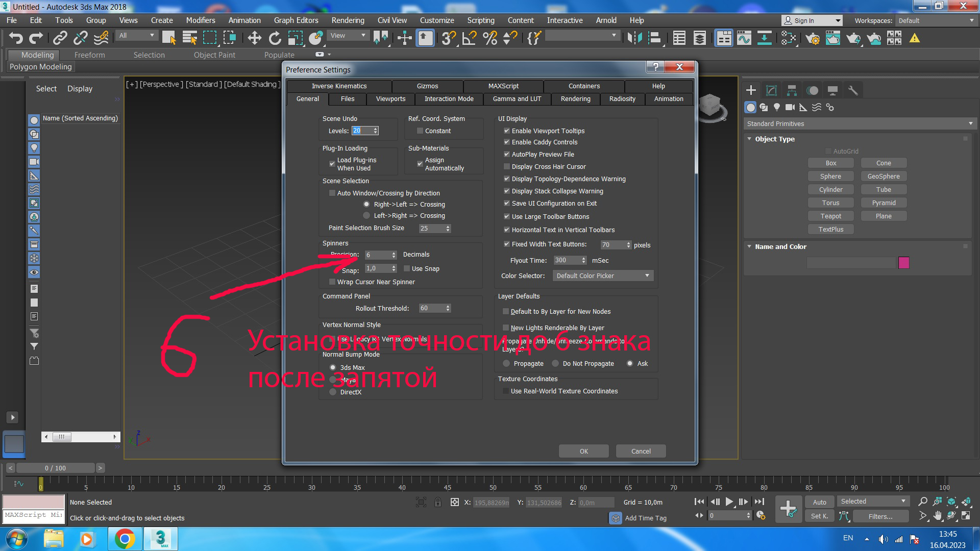Click Cancel in Preference Settings
Image resolution: width=980 pixels, height=551 pixels.
pyautogui.click(x=641, y=452)
